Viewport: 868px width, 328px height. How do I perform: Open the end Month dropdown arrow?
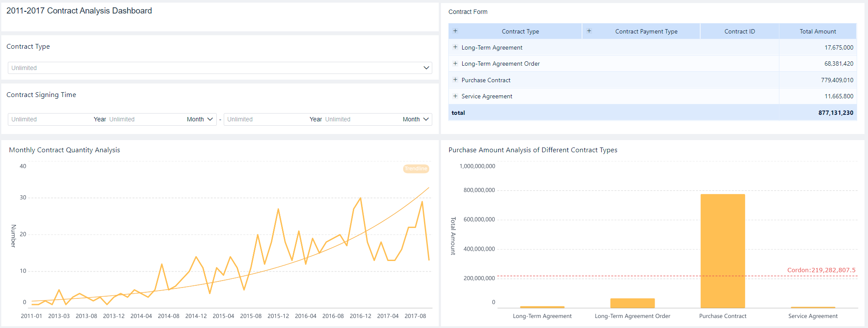click(x=426, y=119)
